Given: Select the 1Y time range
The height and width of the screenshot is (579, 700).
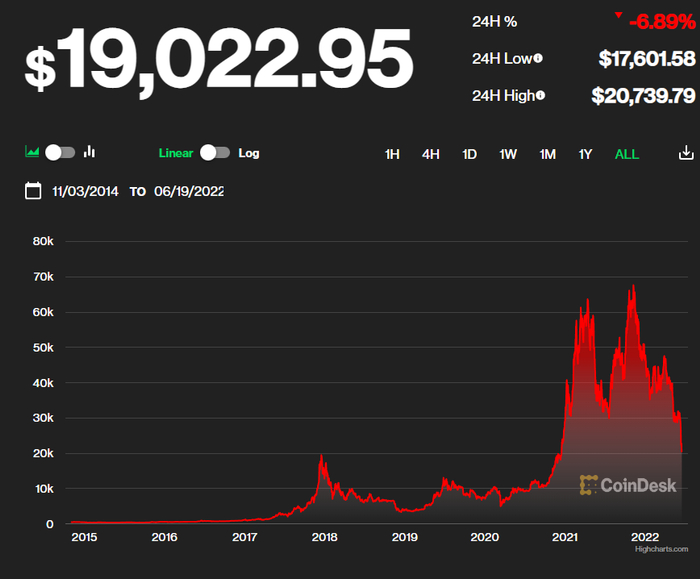Looking at the screenshot, I should 585,154.
